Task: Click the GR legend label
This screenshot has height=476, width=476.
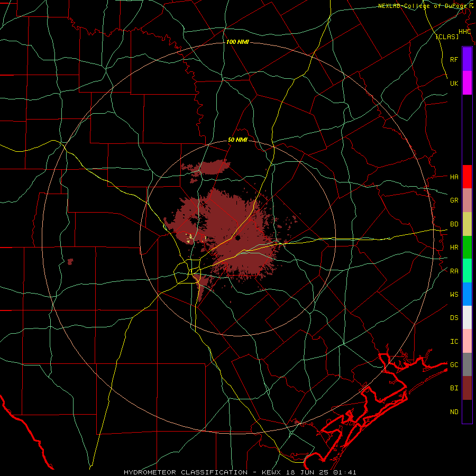Action: [x=454, y=200]
